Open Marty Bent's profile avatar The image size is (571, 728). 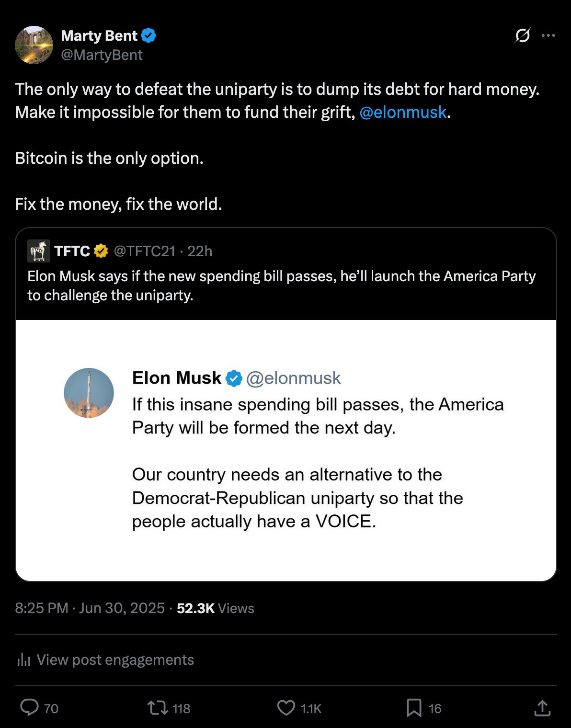click(34, 45)
